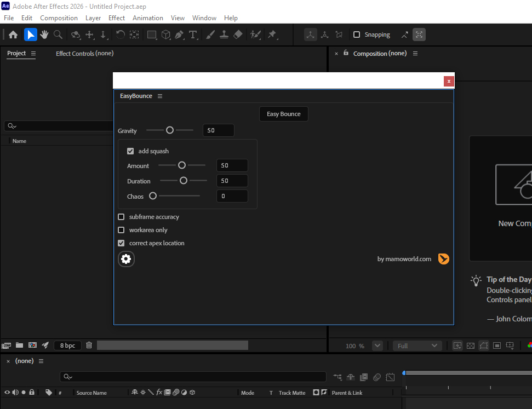
Task: Close the EasyBounce floating window
Action: pyautogui.click(x=449, y=81)
